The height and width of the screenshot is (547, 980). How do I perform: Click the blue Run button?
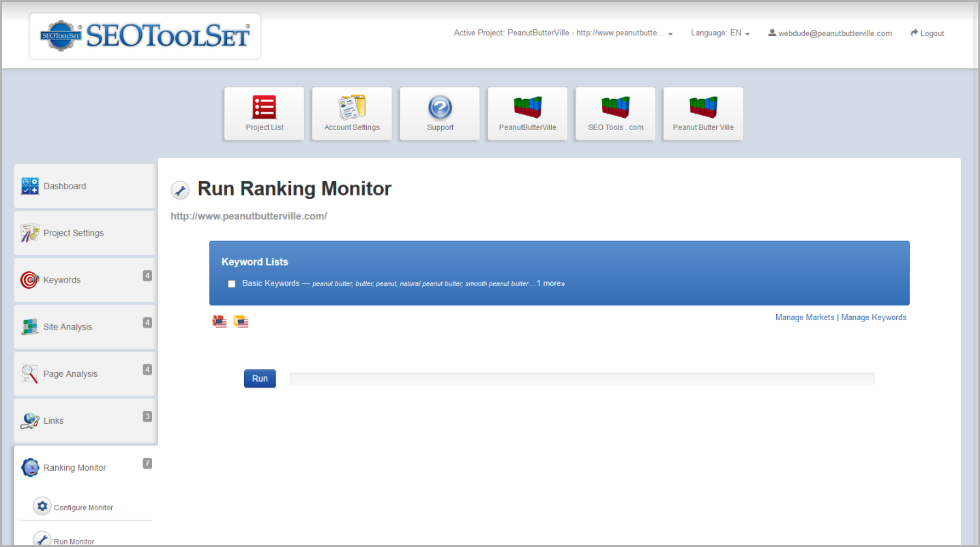pyautogui.click(x=260, y=378)
